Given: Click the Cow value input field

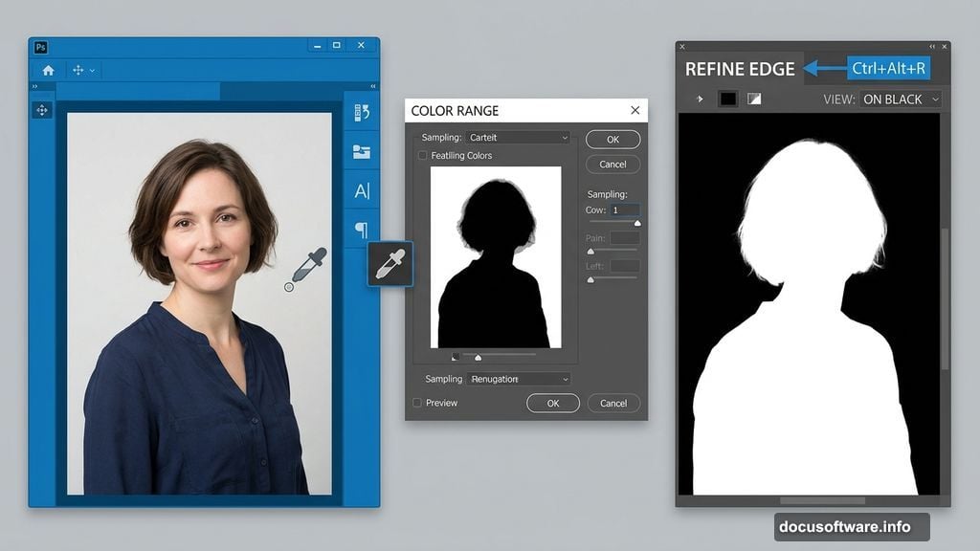Looking at the screenshot, I should click(x=627, y=209).
